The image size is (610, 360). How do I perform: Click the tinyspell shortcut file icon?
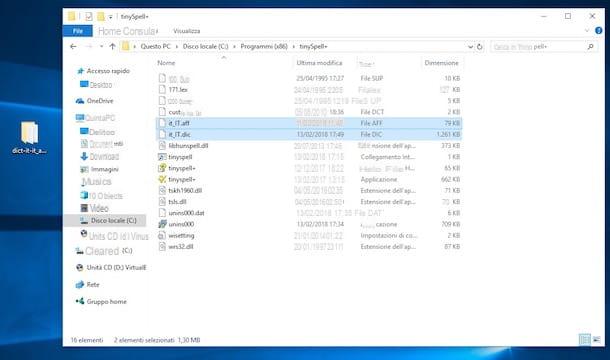pyautogui.click(x=162, y=157)
